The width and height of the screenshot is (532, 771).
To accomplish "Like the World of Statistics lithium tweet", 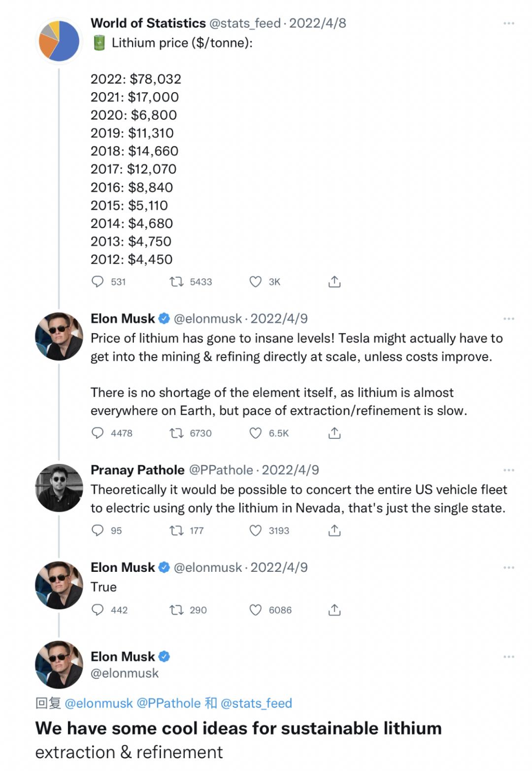I will pos(255,281).
